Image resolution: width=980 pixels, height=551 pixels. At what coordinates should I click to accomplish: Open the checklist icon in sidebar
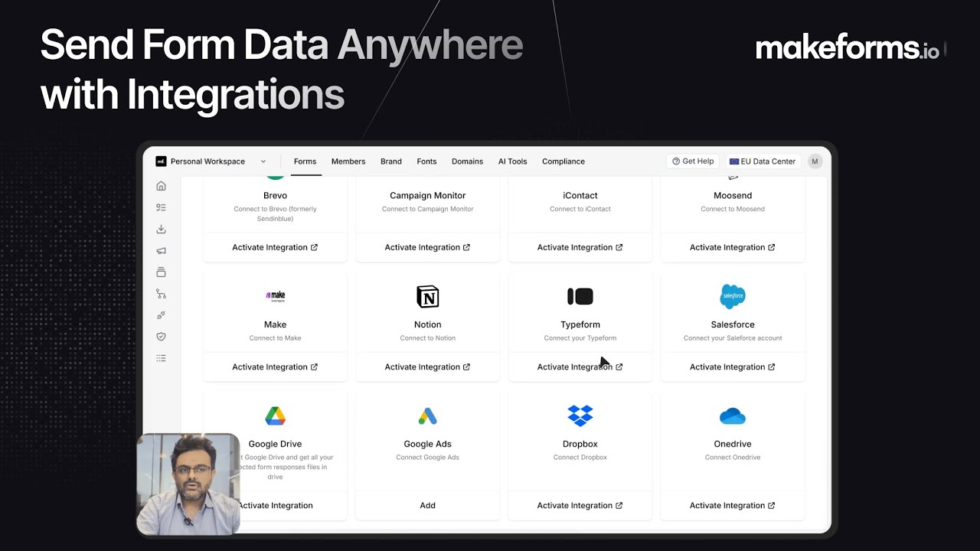coord(161,207)
